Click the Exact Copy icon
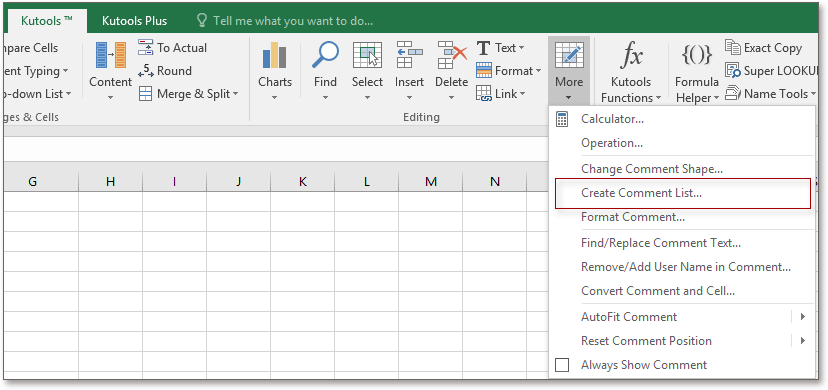 point(733,47)
